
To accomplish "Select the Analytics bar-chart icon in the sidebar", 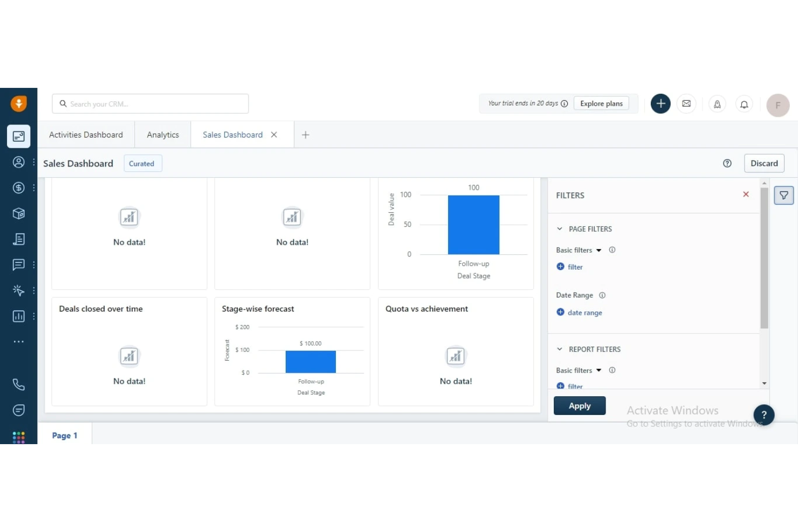I will (x=19, y=316).
